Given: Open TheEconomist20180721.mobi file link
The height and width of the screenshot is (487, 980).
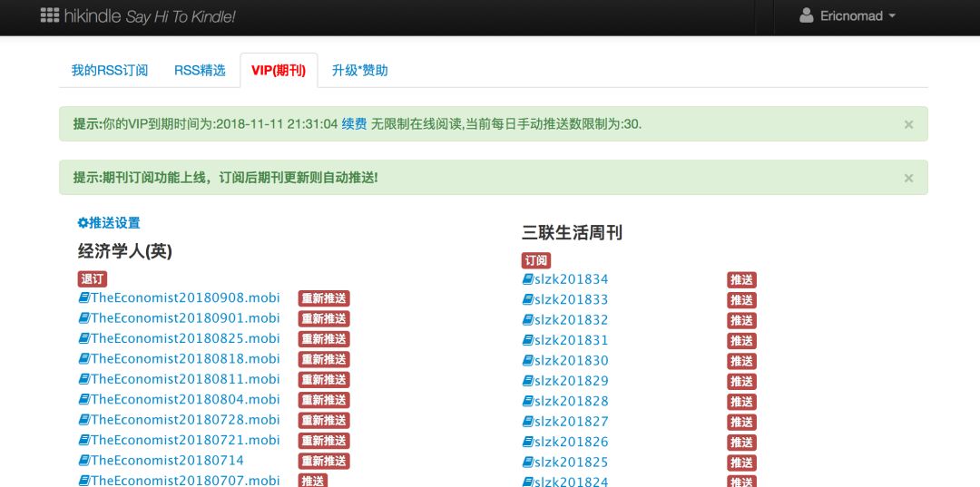Looking at the screenshot, I should [x=179, y=440].
